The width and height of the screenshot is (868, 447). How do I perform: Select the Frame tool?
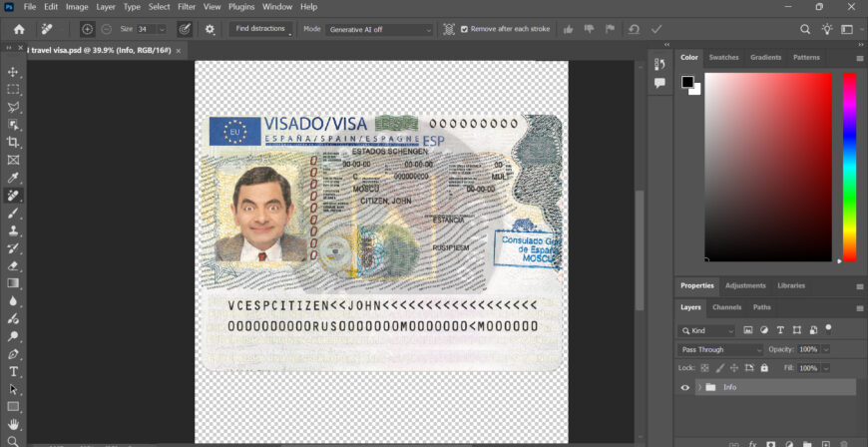[13, 160]
